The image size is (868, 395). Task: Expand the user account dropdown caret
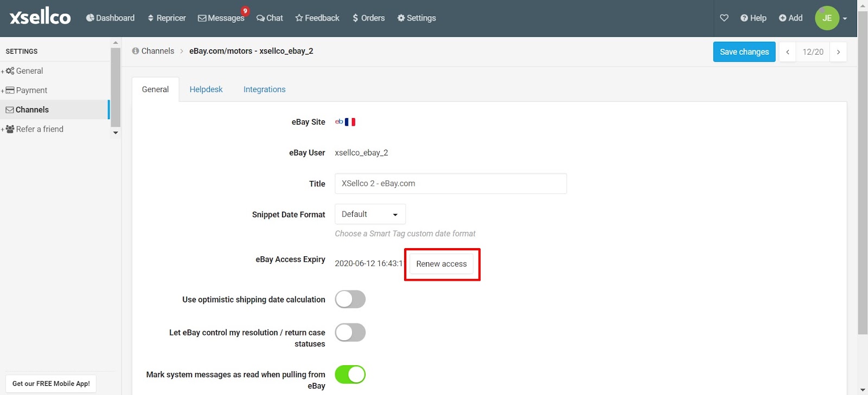[x=845, y=18]
